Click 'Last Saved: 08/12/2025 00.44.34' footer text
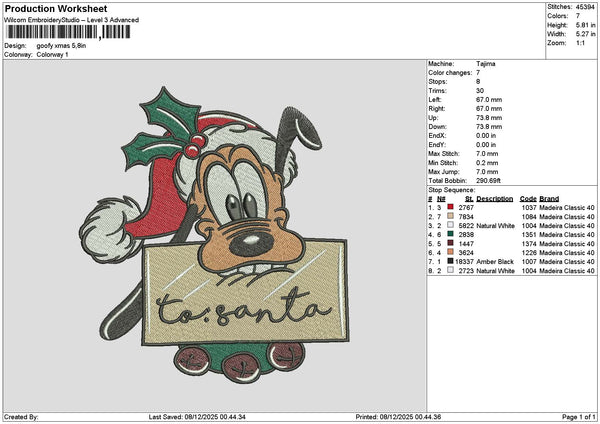The height and width of the screenshot is (424, 600). click(197, 417)
